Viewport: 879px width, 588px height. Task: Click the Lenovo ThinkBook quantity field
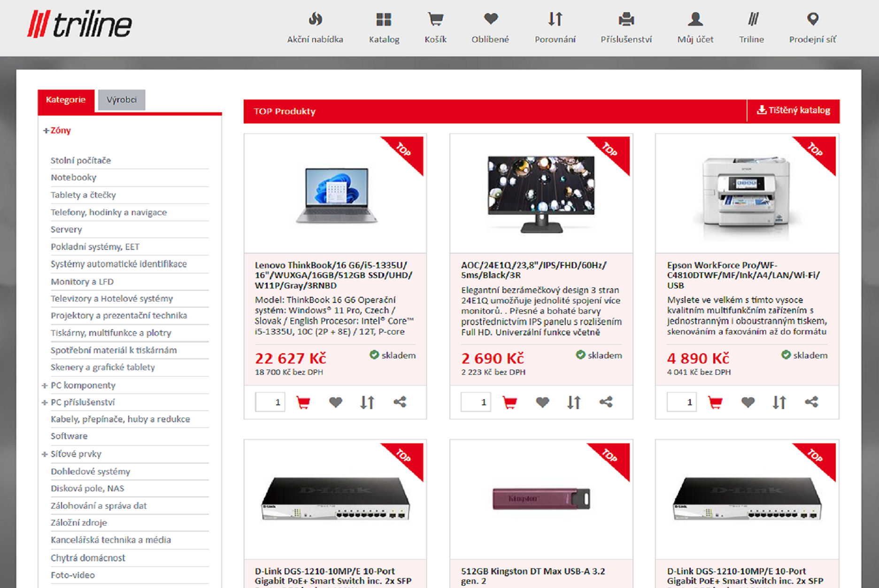(270, 402)
